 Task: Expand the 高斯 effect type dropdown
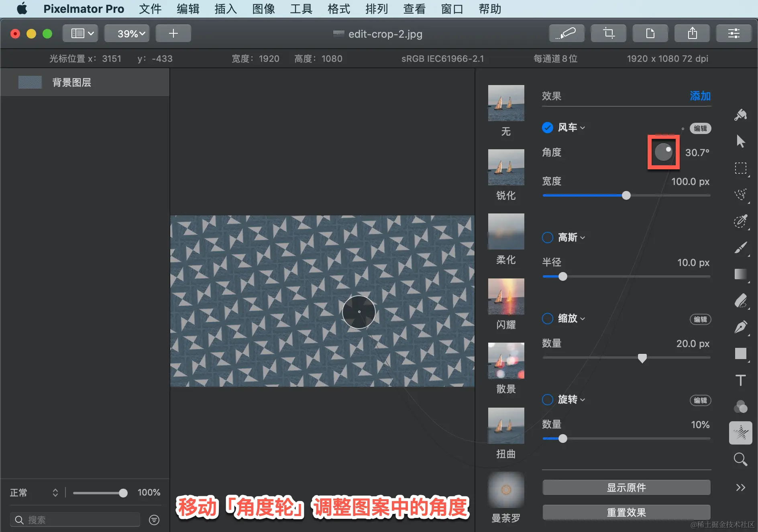(x=572, y=238)
